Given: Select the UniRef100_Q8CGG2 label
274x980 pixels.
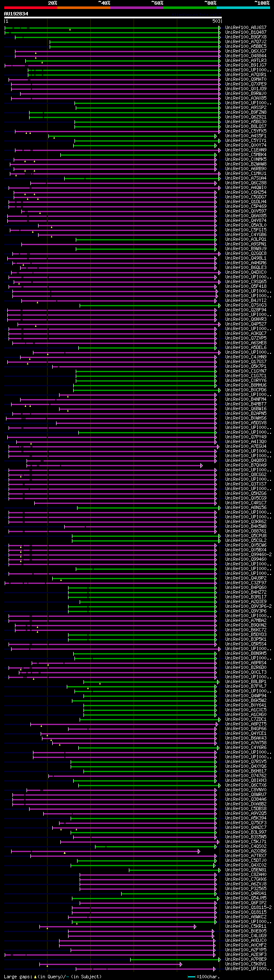Looking at the screenshot, I should [246, 474].
